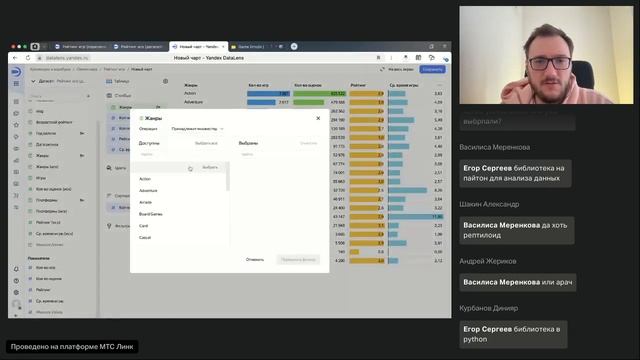Select Action in the available list
Viewport: 640px width, 360px height.
[145, 179]
